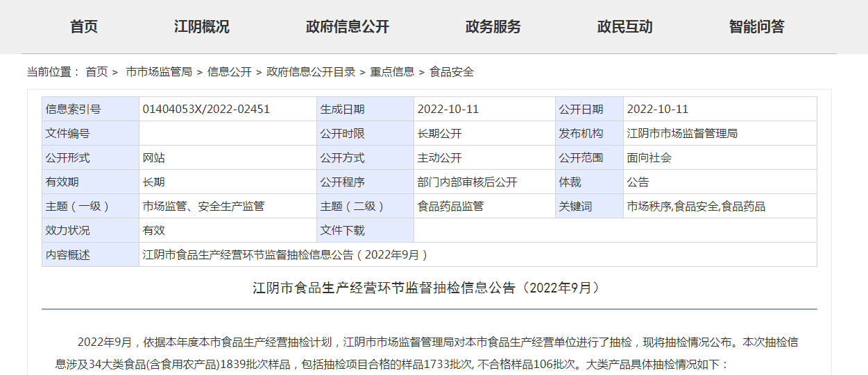This screenshot has height=375, width=868.
Task: Click the 当前位置 breadcrumb label
Action: pos(53,71)
